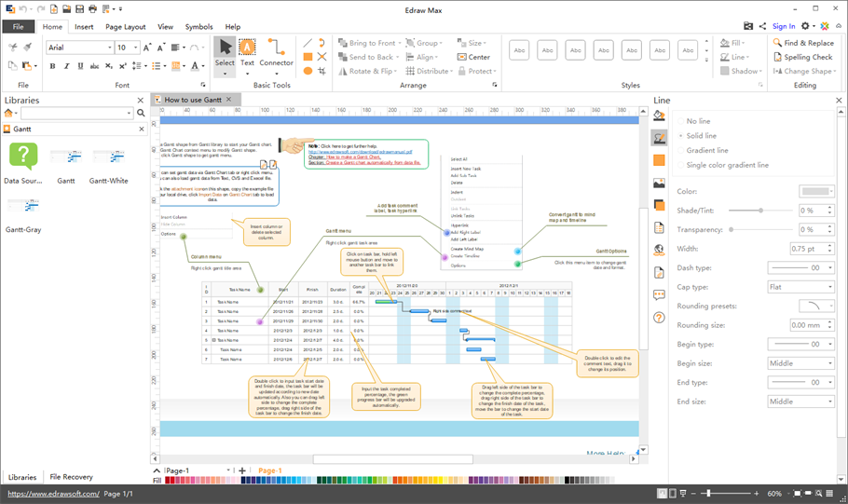The width and height of the screenshot is (848, 504).
Task: Click the Shade/Tint slider
Action: [x=760, y=211]
